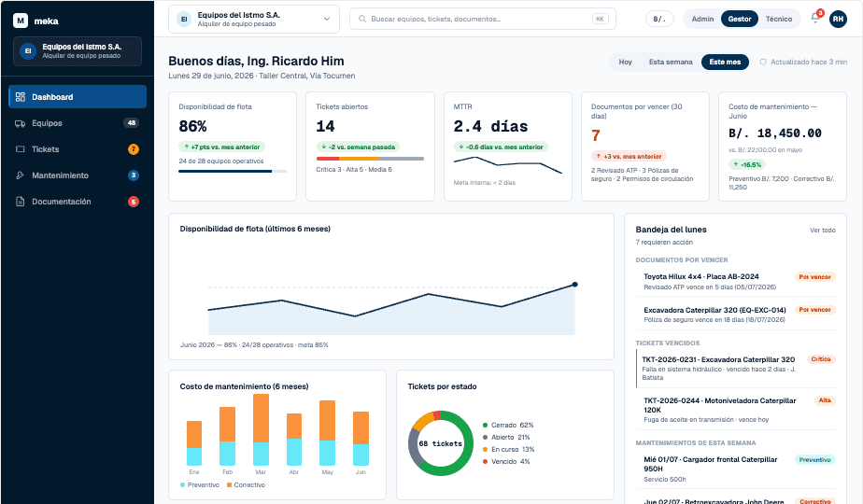
Task: Switch role to Gestor
Action: click(x=739, y=19)
